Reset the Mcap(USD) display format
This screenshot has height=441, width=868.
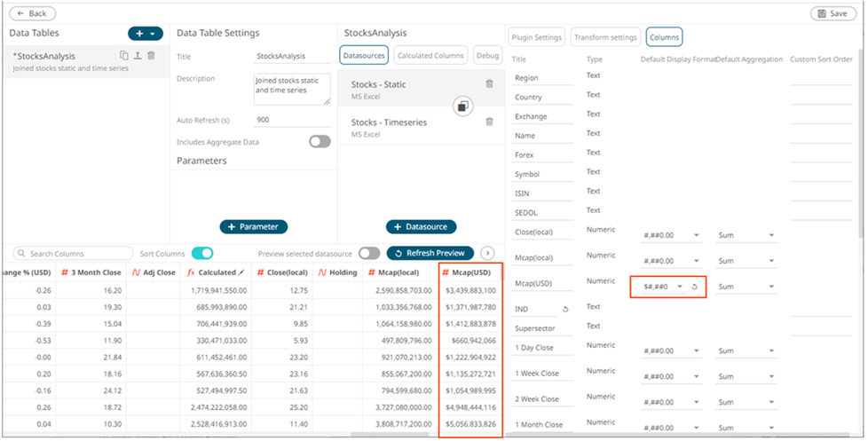pos(694,287)
